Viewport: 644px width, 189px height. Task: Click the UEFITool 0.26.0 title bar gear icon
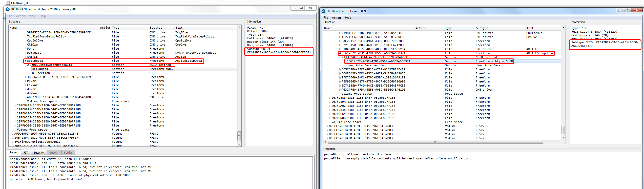click(323, 11)
